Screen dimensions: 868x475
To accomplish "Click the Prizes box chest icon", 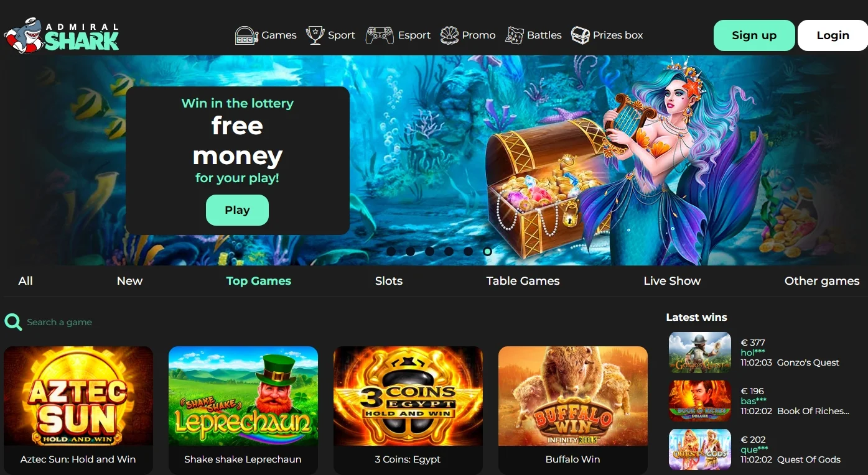I will 580,35.
